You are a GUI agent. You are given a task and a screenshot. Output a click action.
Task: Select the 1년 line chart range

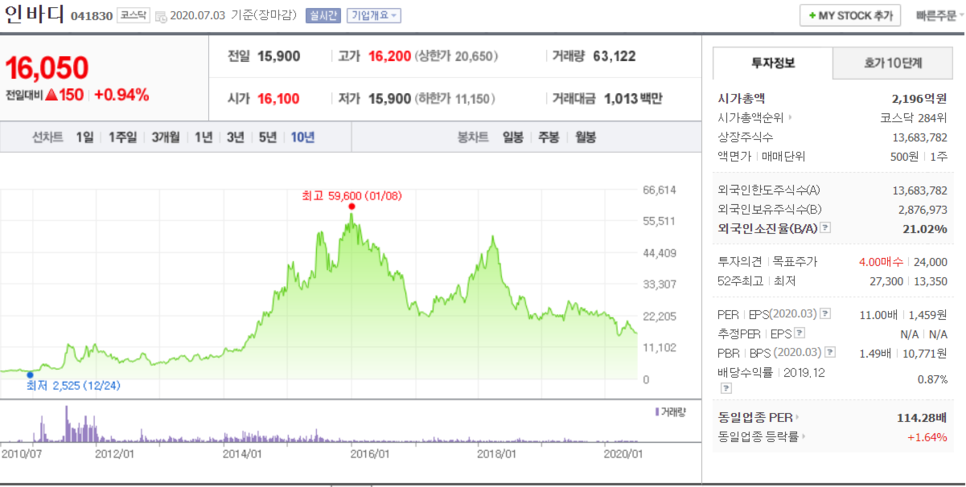(203, 137)
